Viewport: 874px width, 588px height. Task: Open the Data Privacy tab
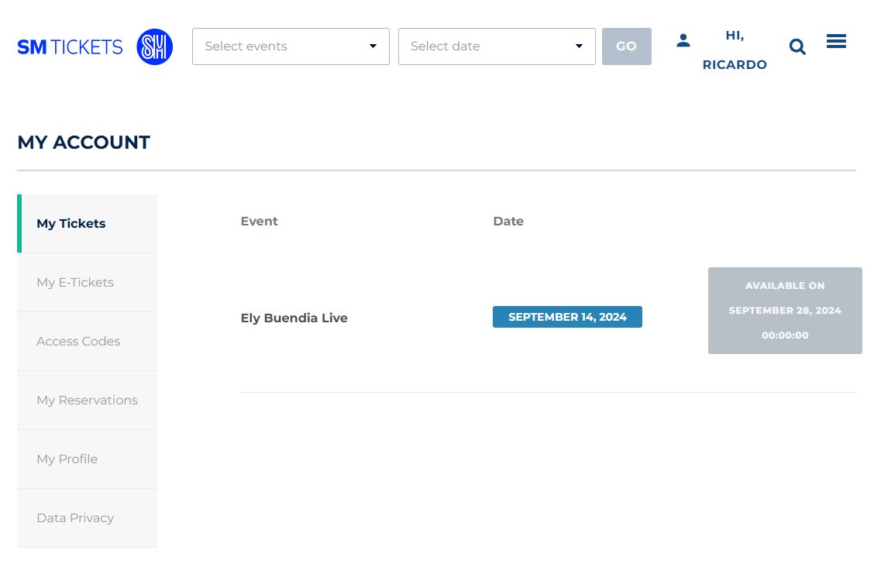tap(87, 518)
